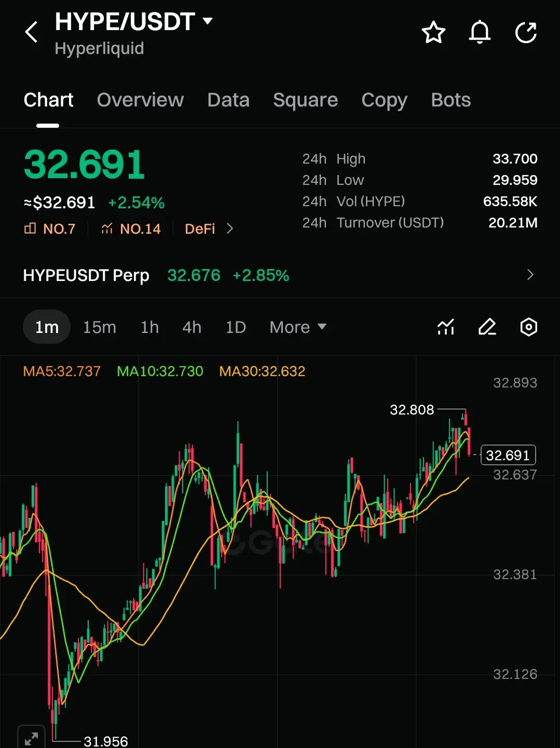Open HYPEUSDT Perp row arrow
560x748 pixels.
click(x=530, y=275)
